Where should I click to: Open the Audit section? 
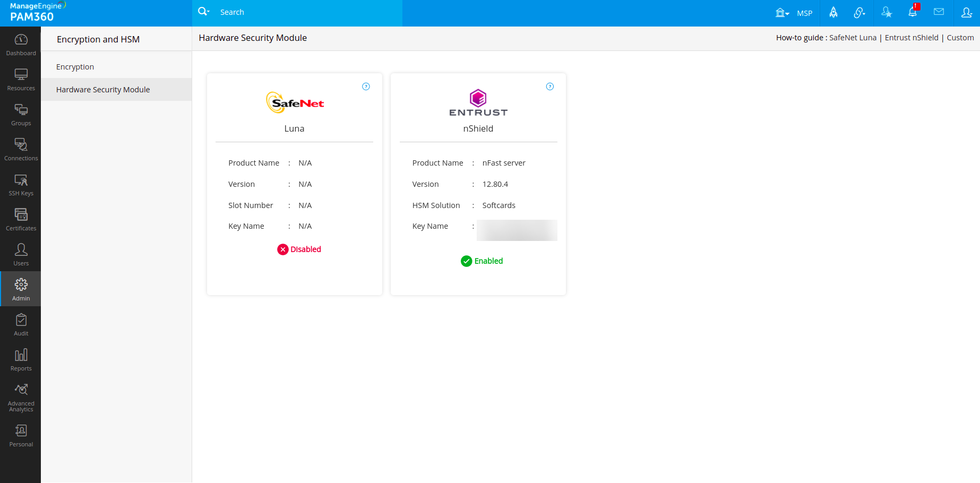coord(21,325)
